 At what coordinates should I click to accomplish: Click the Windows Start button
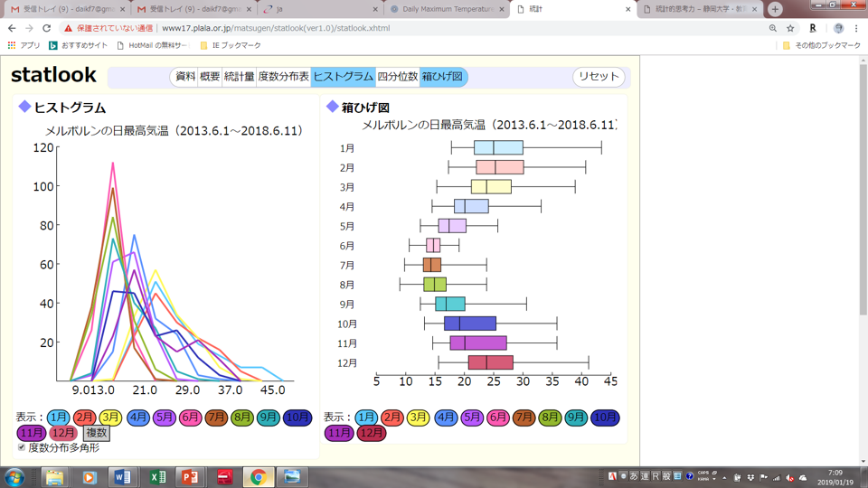point(15,476)
